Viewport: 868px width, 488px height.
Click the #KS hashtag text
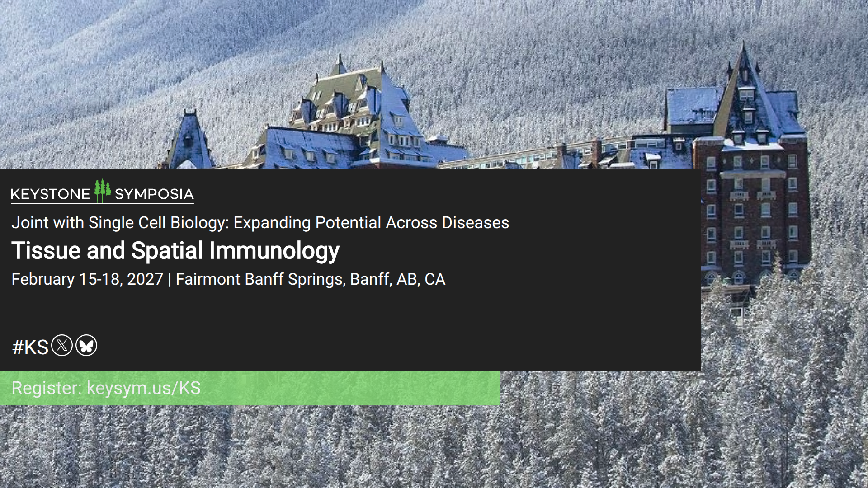[x=30, y=347]
